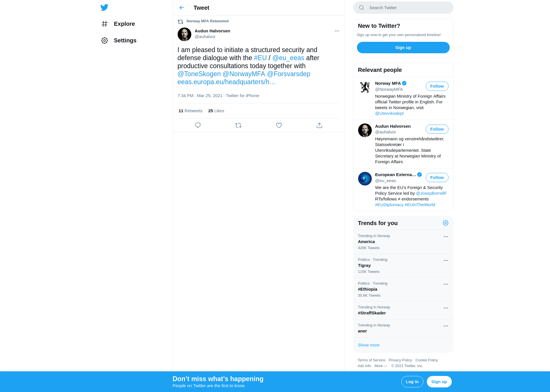
Task: Go back using the arrow icon
Action: point(182,8)
